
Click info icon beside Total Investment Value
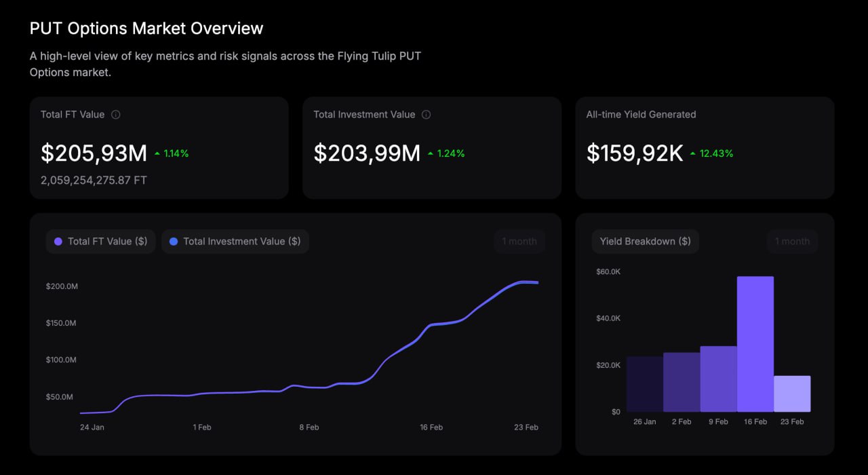point(426,115)
